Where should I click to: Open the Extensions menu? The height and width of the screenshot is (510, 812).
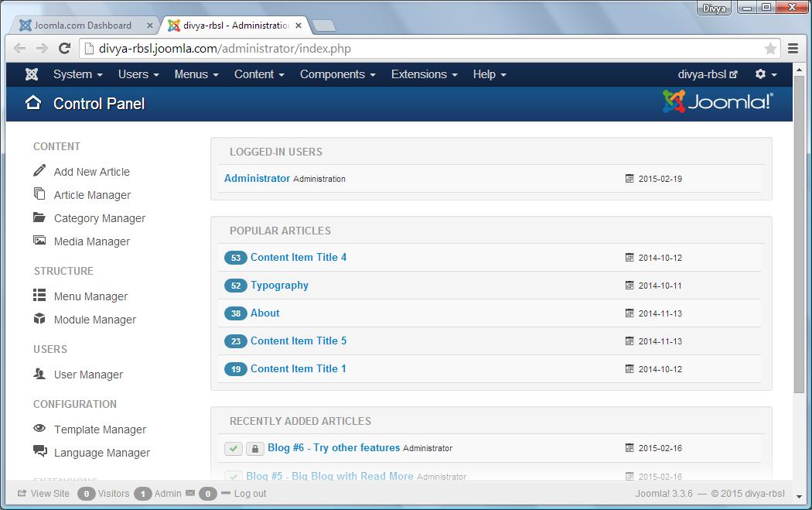pos(423,74)
